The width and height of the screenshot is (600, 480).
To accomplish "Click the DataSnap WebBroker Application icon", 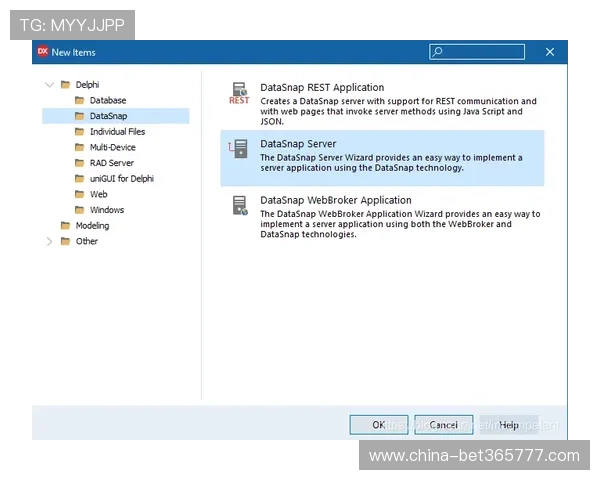I will [239, 206].
